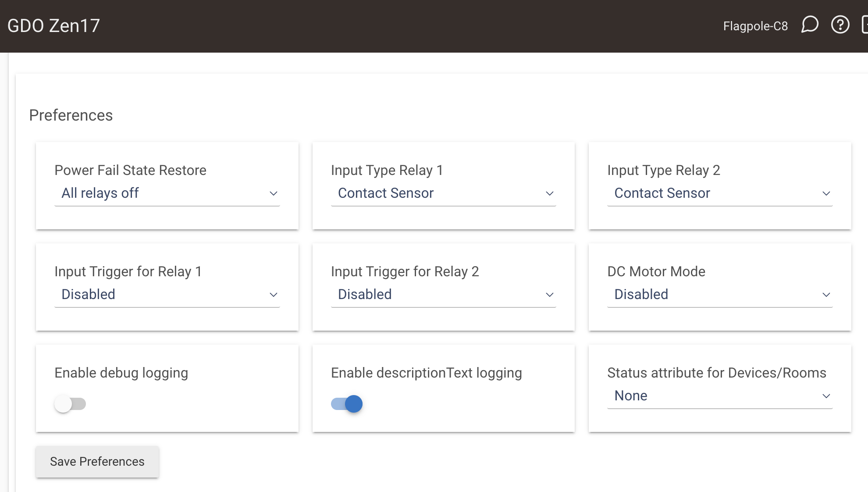
Task: Click chevron arrow beside None status value
Action: (x=826, y=396)
